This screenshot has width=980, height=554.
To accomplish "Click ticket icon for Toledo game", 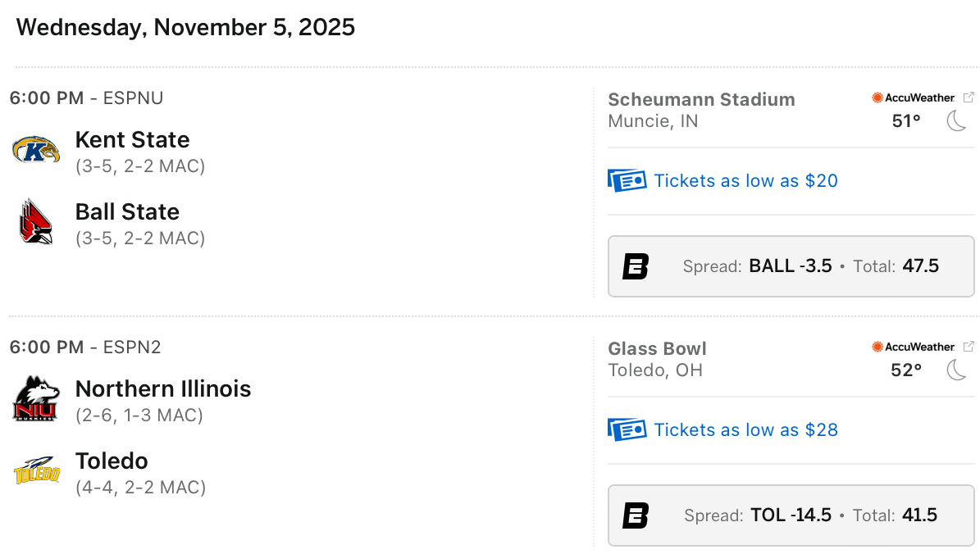I will coord(627,429).
